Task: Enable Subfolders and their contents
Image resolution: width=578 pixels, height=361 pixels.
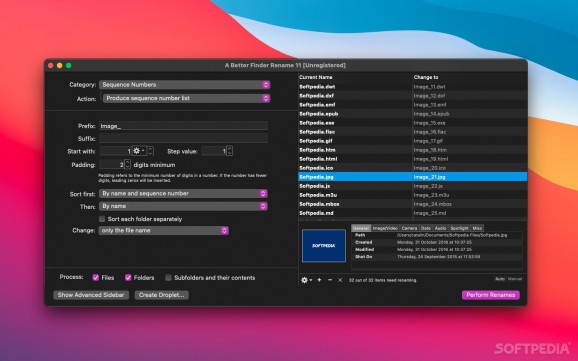Action: 168,278
